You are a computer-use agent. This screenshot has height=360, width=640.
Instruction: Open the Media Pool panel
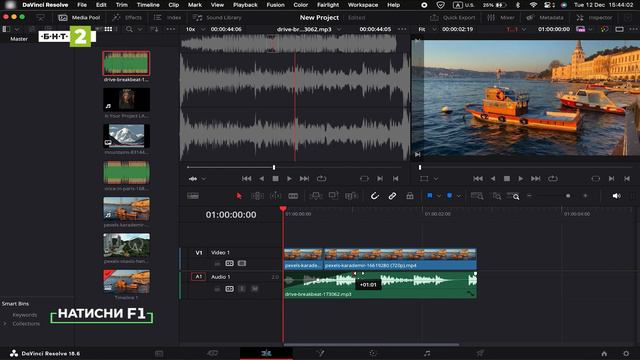[x=80, y=18]
